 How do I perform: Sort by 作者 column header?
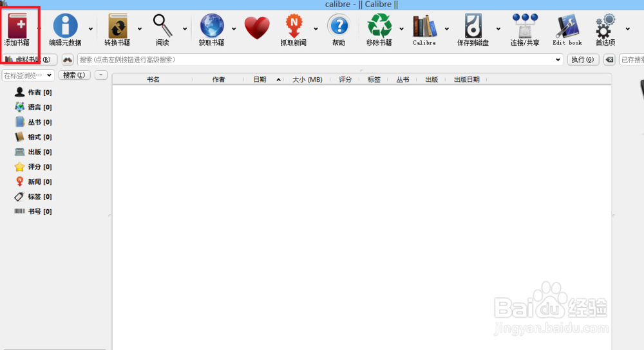[218, 80]
